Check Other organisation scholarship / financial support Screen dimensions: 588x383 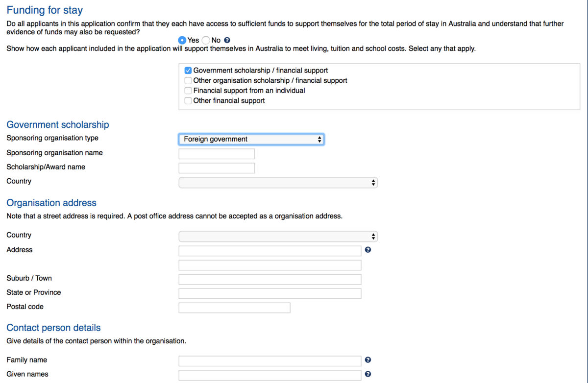(188, 80)
